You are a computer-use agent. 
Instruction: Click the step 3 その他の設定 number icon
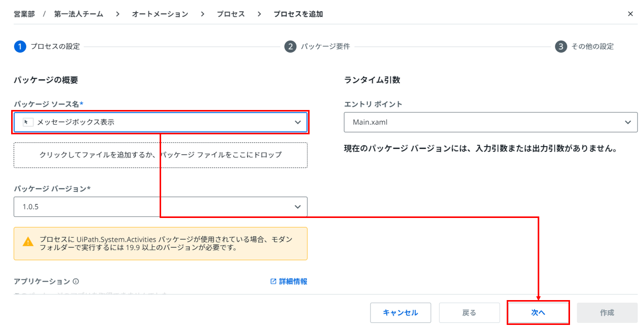click(x=560, y=47)
